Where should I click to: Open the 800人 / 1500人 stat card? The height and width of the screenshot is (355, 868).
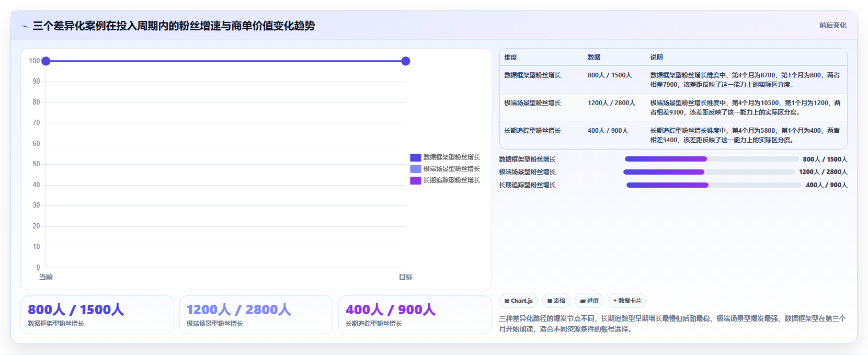(97, 315)
